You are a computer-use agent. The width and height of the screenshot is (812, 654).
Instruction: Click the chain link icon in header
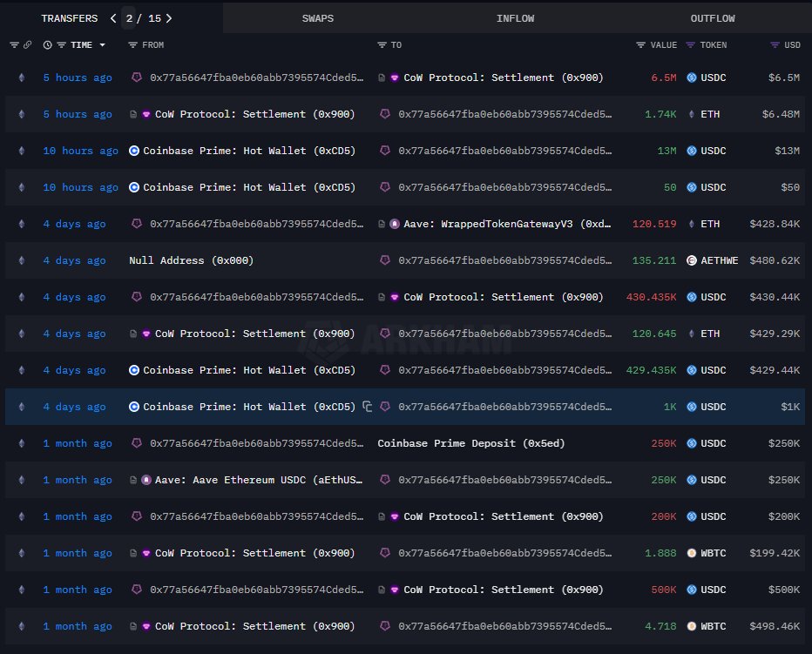point(28,45)
